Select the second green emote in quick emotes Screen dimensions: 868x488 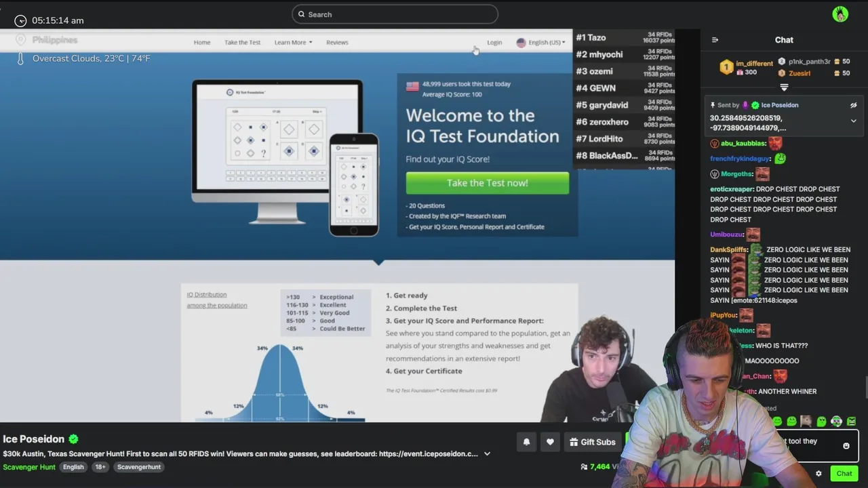pyautogui.click(x=791, y=422)
